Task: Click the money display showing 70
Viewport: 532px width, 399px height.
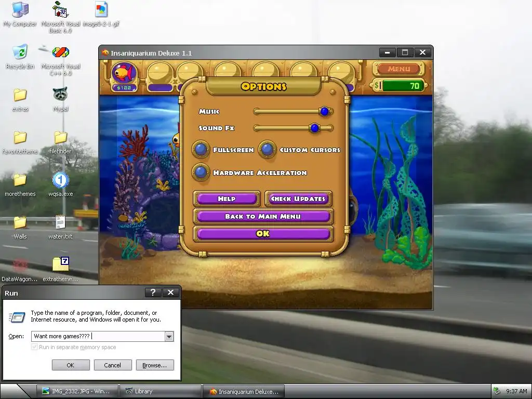Action: 398,86
